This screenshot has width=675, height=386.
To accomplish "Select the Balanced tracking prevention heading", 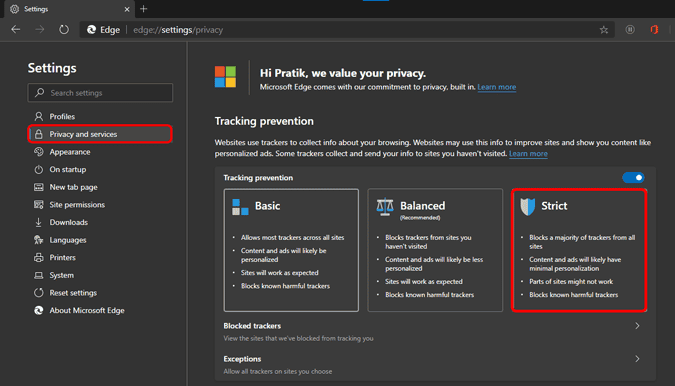I will point(422,206).
